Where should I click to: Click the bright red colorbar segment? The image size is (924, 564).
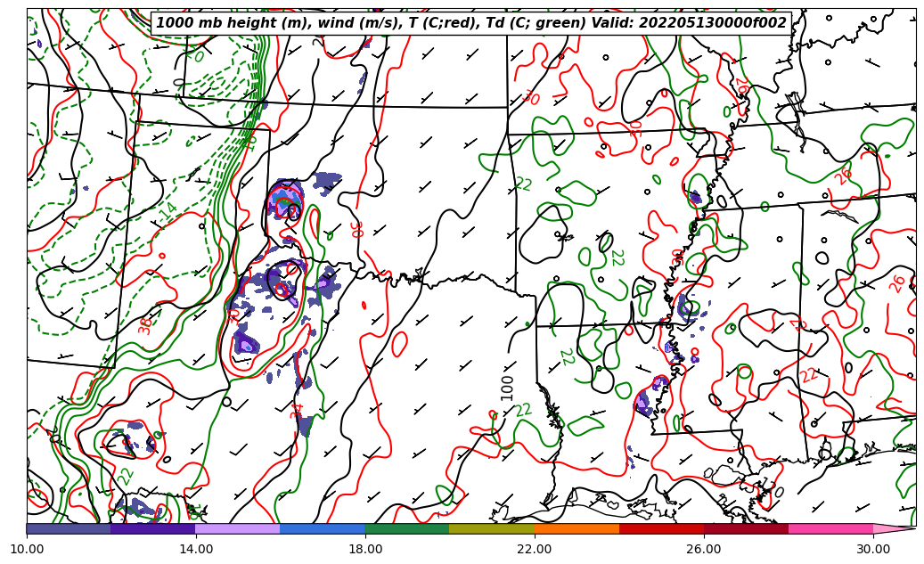pos(661,528)
